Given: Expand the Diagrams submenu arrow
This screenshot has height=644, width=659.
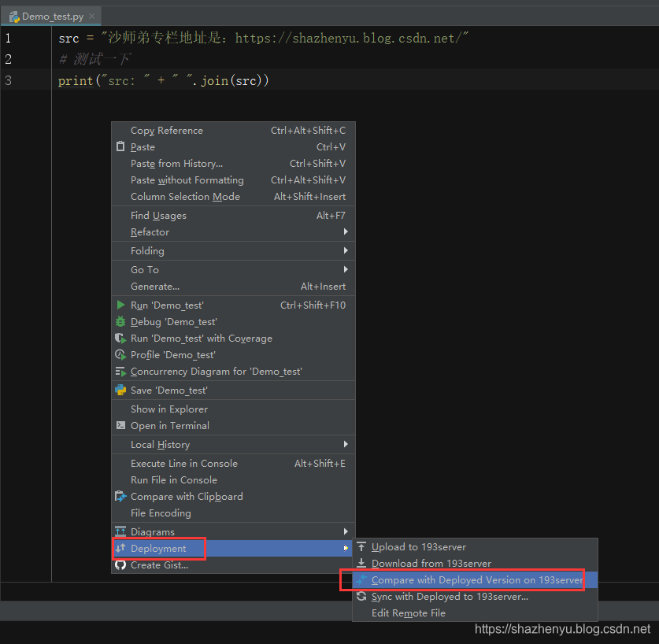Looking at the screenshot, I should coord(346,531).
